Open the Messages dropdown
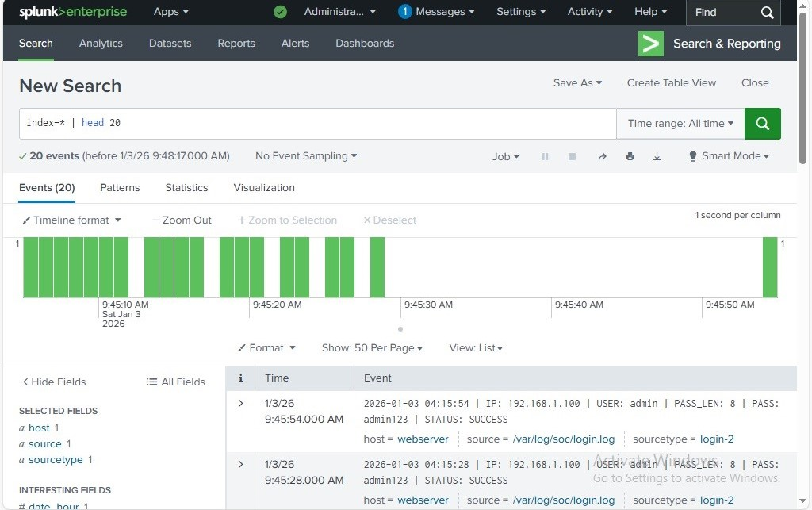Screen dimensions: 812x510 coord(445,11)
